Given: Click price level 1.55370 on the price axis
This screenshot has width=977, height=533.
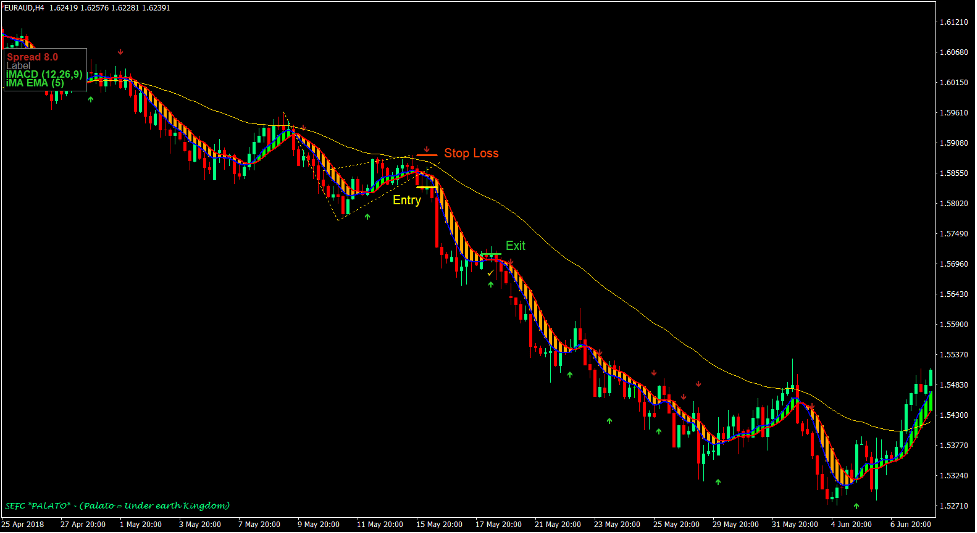Looking at the screenshot, I should pos(953,355).
